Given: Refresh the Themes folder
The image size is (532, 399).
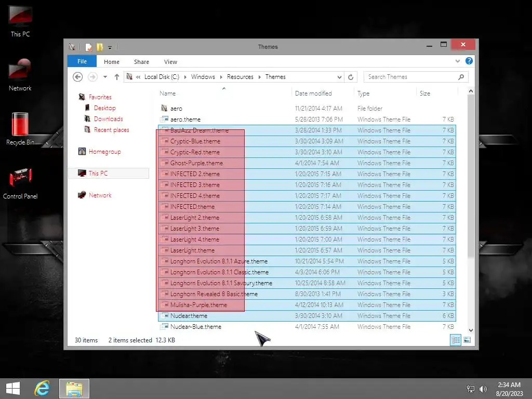Looking at the screenshot, I should point(351,77).
